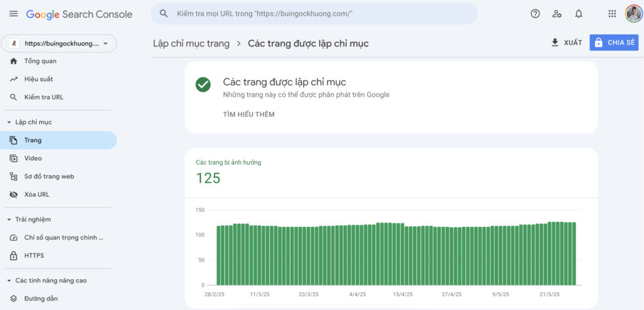This screenshot has height=310, width=644.
Task: Click the layers icon for Đường dẫn
Action: click(x=14, y=299)
